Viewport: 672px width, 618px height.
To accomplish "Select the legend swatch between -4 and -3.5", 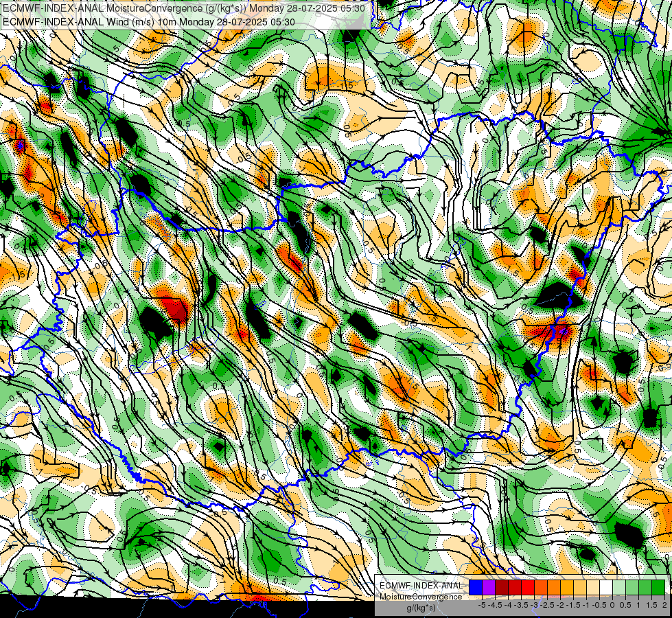I will pos(515,587).
